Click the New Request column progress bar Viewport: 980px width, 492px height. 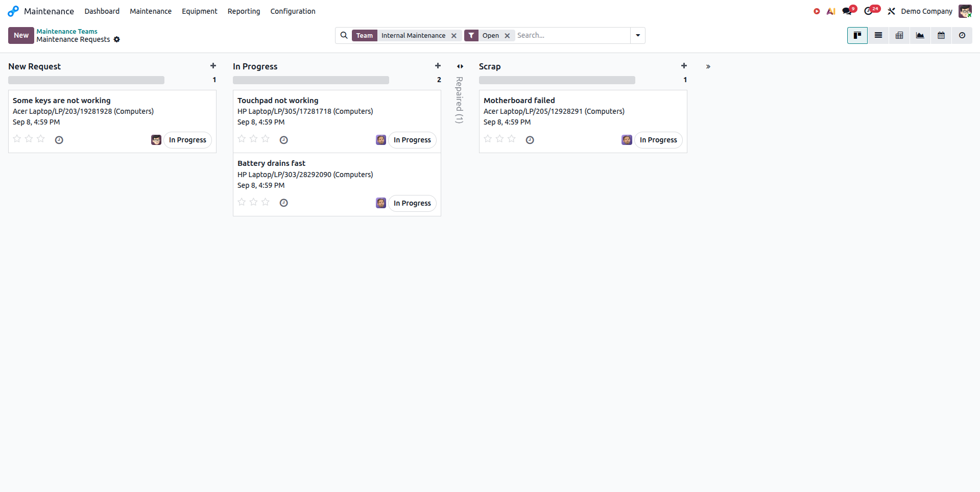click(86, 80)
